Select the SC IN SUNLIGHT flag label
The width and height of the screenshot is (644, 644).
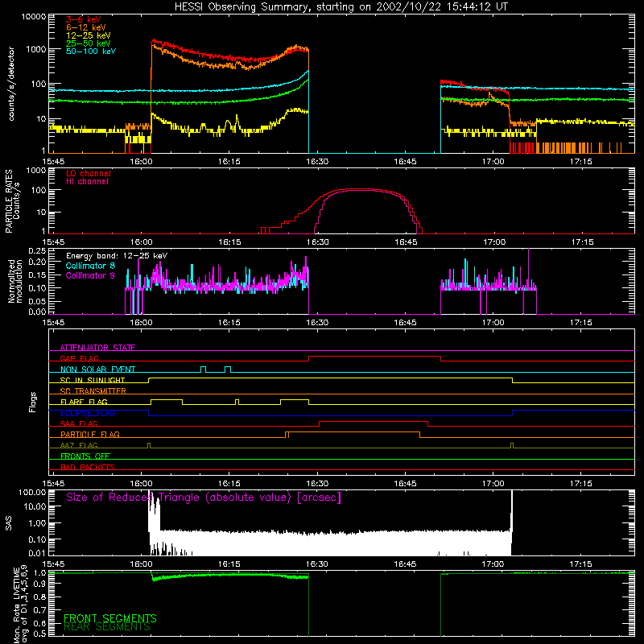pos(93,380)
